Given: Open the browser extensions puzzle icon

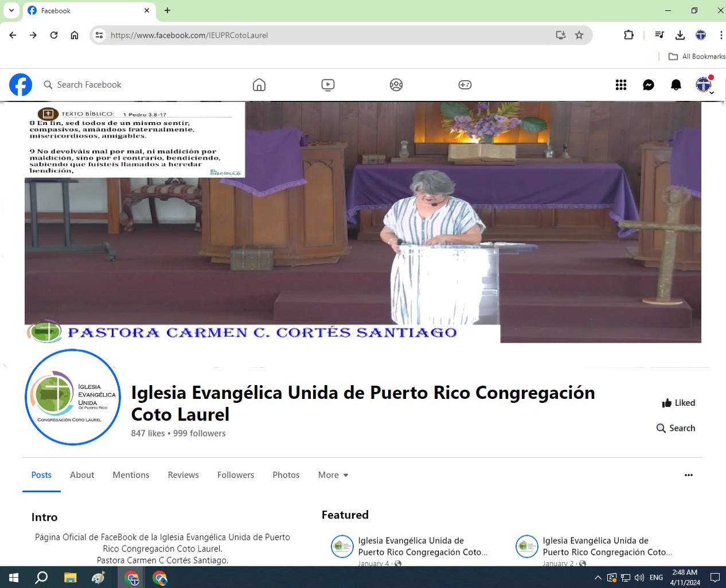Looking at the screenshot, I should [x=629, y=35].
